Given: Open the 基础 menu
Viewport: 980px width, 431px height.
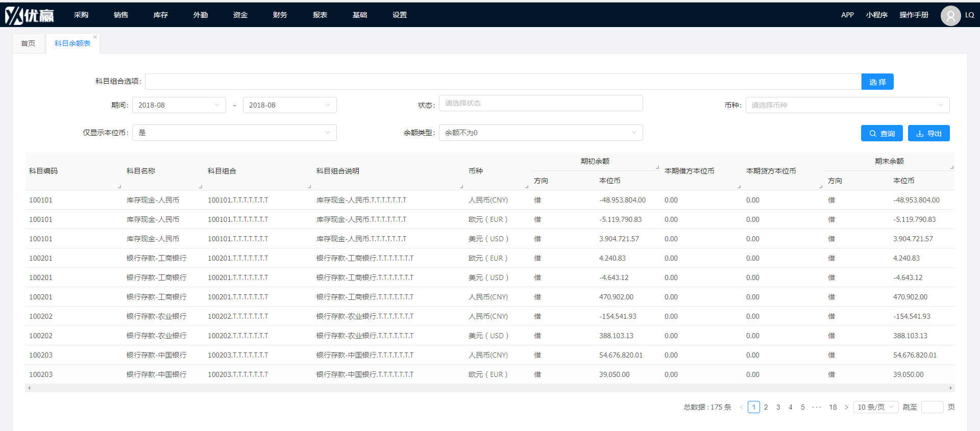Looking at the screenshot, I should tap(360, 15).
